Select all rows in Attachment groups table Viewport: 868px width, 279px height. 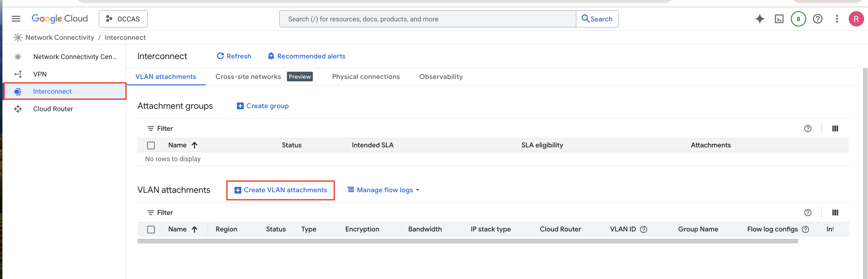(151, 145)
